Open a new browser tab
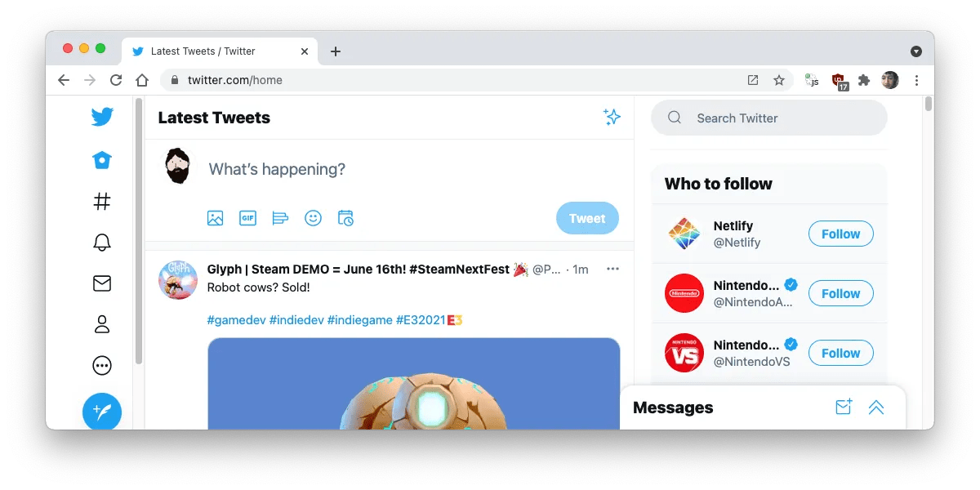 (x=335, y=51)
